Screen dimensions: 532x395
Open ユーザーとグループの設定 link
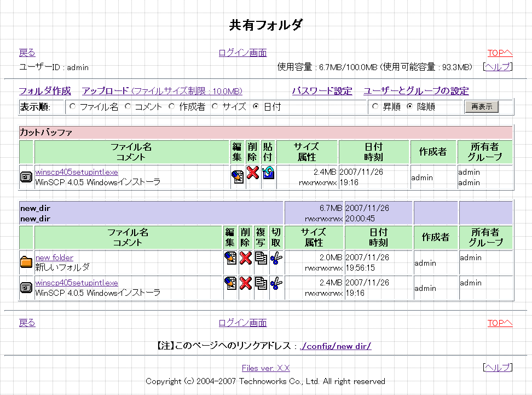(x=416, y=91)
